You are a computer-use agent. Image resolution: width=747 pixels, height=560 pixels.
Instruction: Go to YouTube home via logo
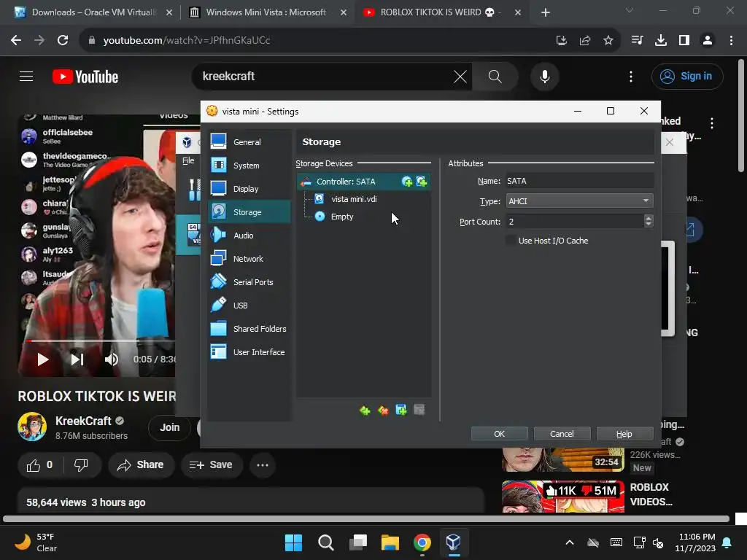[85, 77]
